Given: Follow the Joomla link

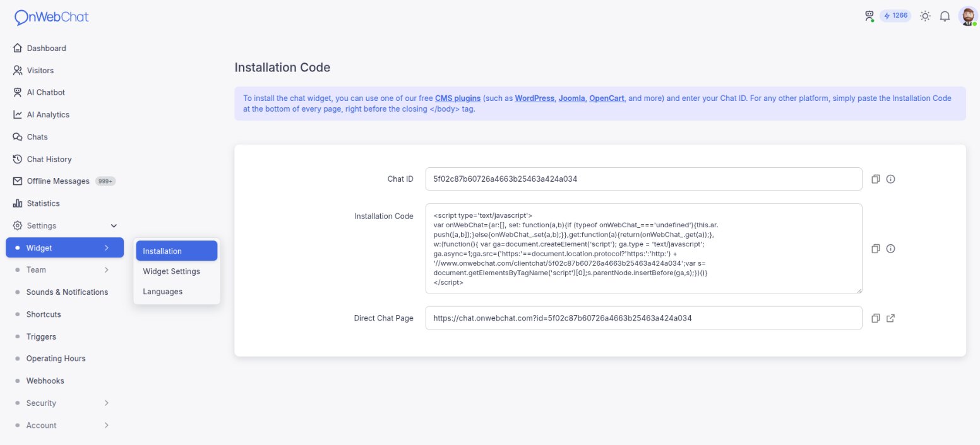Looking at the screenshot, I should point(571,98).
